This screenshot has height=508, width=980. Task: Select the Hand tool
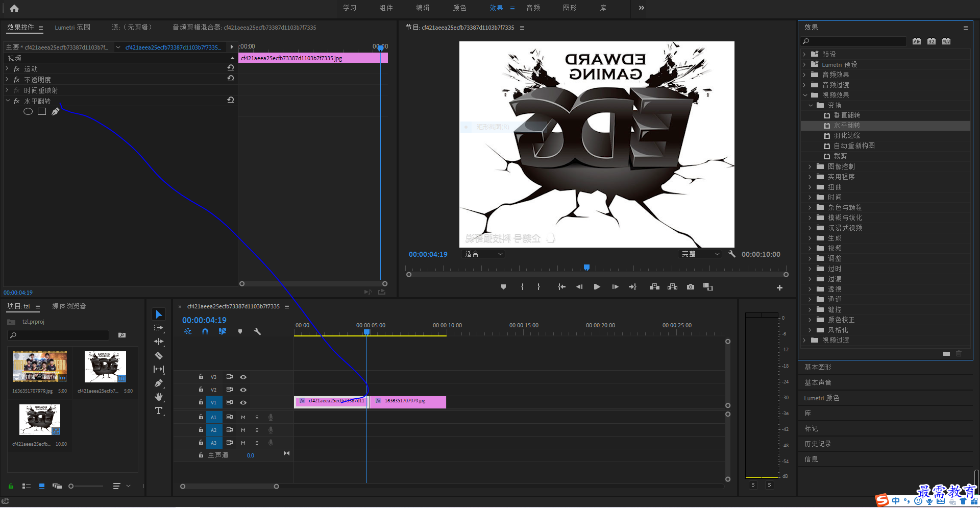click(159, 397)
